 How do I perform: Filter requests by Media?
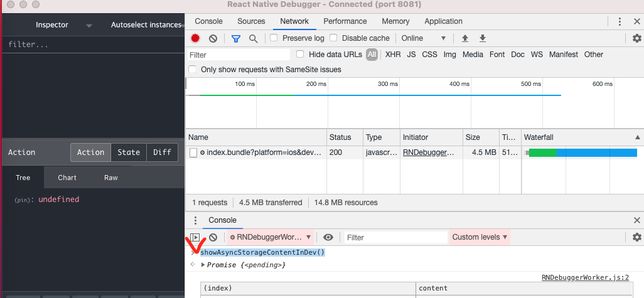coord(473,55)
